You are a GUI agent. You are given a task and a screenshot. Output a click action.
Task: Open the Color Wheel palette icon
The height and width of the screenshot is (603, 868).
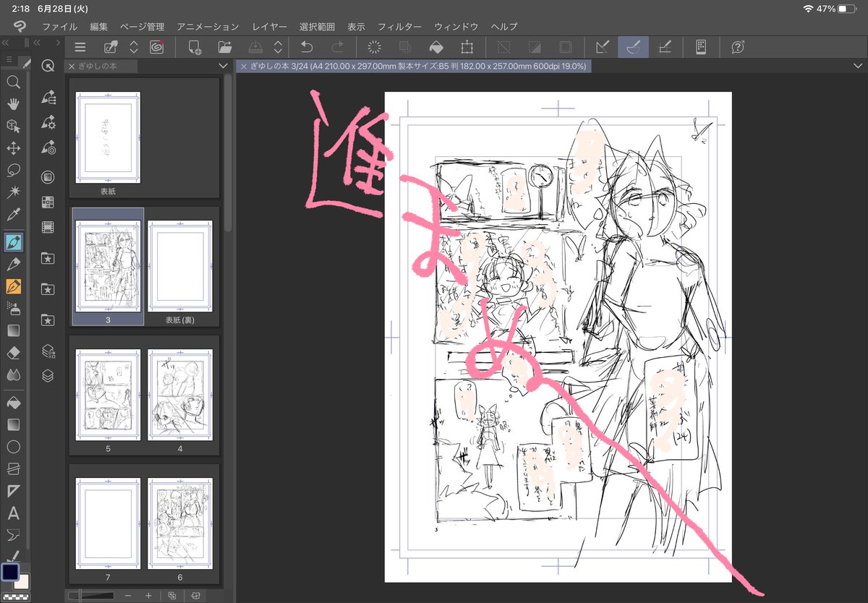pyautogui.click(x=48, y=177)
